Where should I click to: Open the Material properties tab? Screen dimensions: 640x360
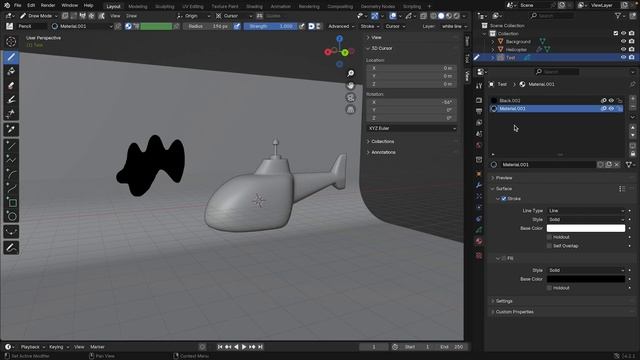pyautogui.click(x=479, y=241)
